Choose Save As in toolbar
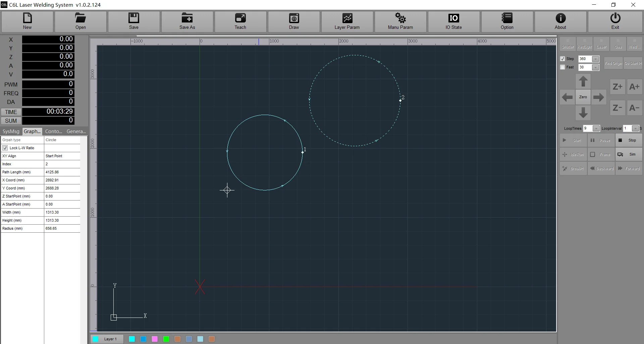This screenshot has width=644, height=344. click(187, 21)
